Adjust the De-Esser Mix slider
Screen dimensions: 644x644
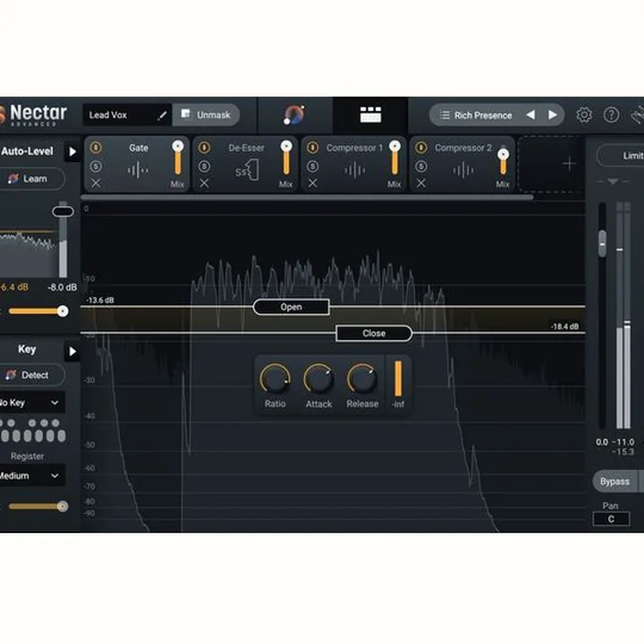point(286,158)
